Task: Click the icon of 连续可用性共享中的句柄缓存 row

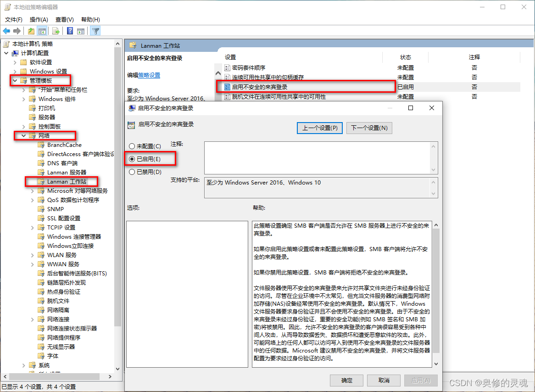Action: [228, 77]
